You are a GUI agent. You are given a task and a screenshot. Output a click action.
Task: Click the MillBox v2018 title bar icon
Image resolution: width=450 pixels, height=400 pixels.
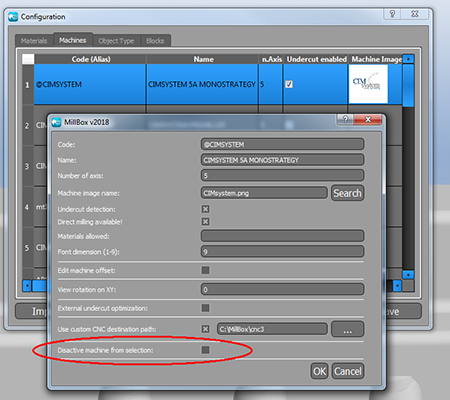click(x=56, y=122)
